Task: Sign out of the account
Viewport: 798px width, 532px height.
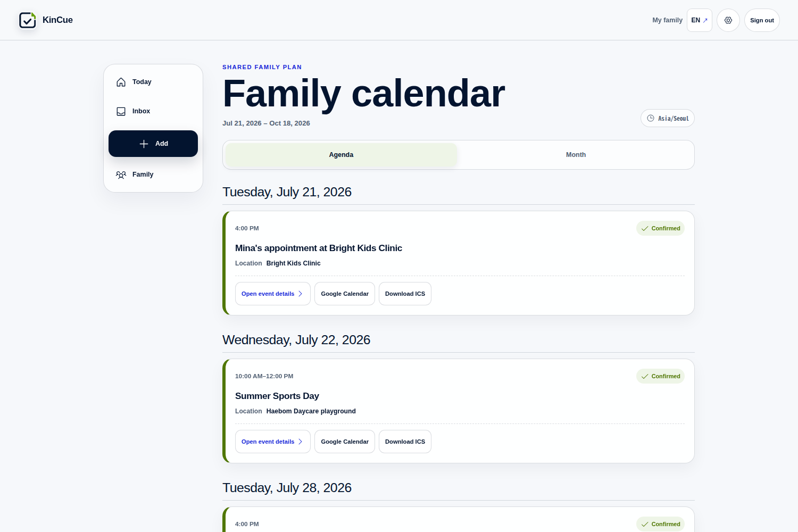Action: pos(762,20)
